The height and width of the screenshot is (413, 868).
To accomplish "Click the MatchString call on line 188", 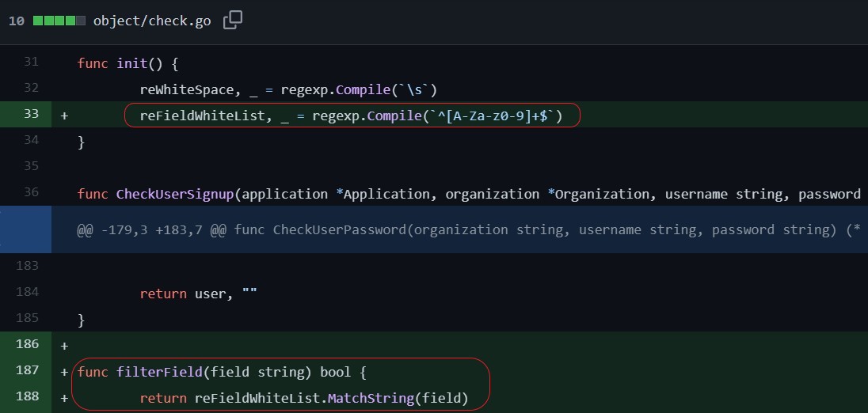I will (x=371, y=398).
